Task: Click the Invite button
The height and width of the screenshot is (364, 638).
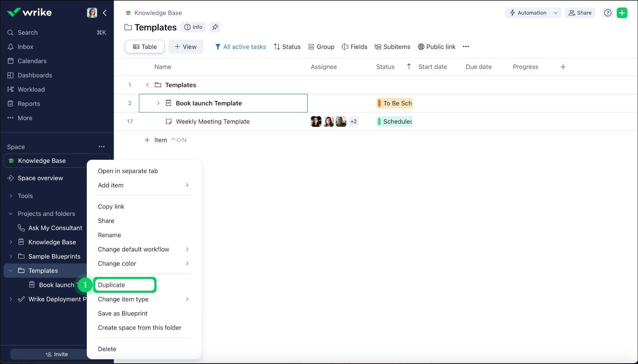Action: [57, 354]
